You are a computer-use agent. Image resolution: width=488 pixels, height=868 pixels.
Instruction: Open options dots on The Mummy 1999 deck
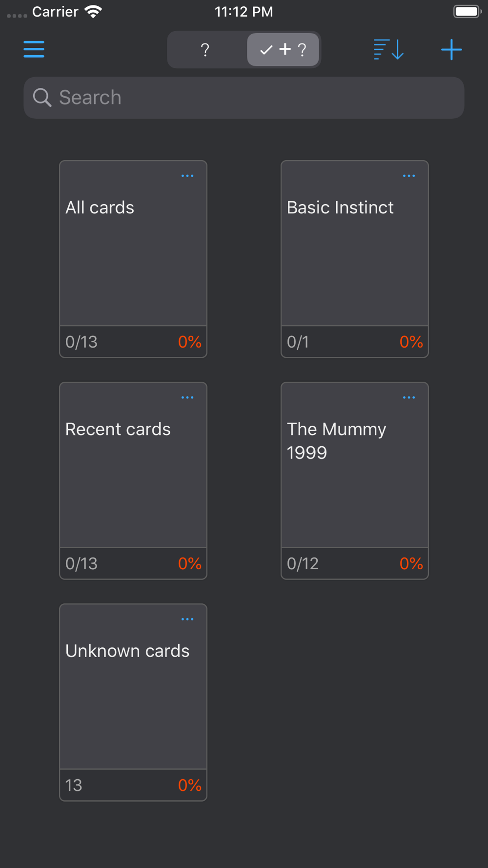409,397
